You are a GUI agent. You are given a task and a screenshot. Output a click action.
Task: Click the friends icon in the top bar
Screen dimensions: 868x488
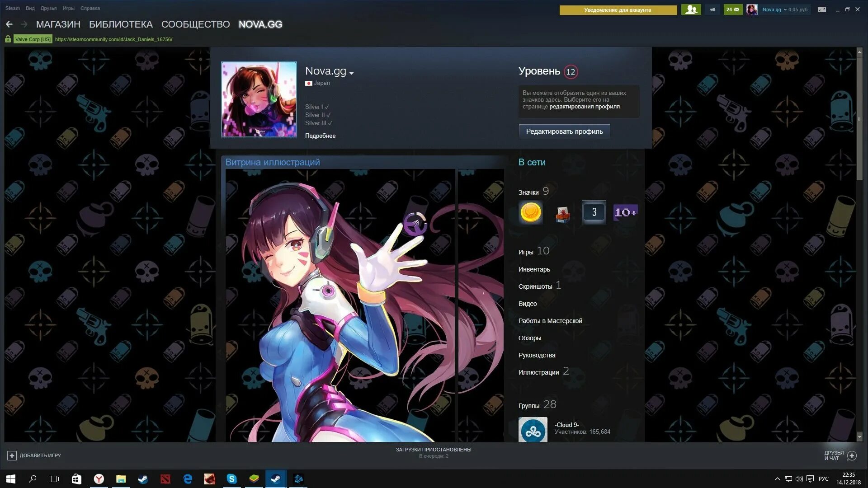(x=691, y=9)
